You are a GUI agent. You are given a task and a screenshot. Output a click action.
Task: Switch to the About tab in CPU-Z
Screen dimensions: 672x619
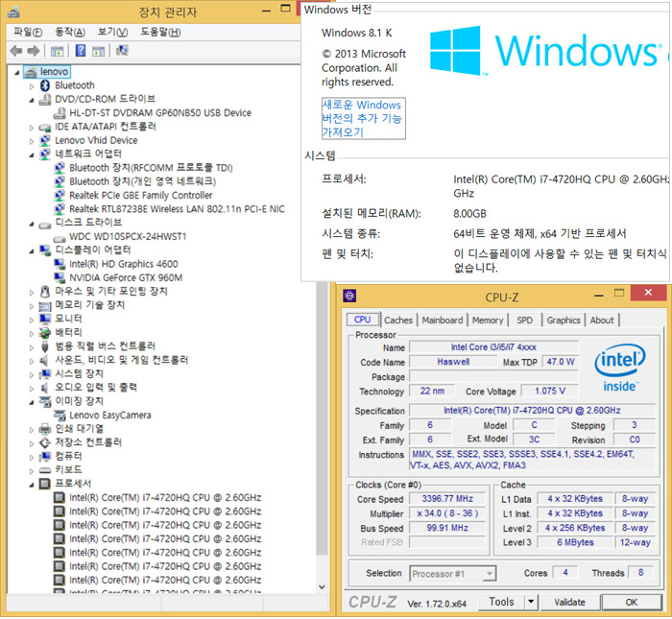(602, 320)
